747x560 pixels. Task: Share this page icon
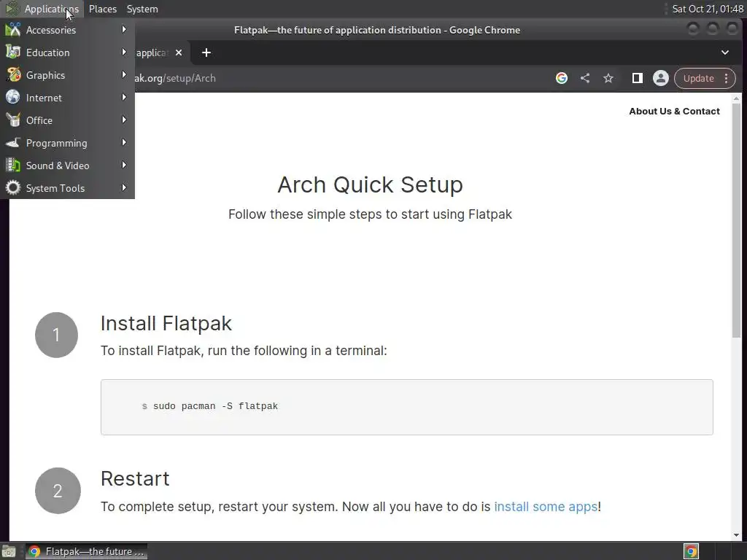click(585, 78)
